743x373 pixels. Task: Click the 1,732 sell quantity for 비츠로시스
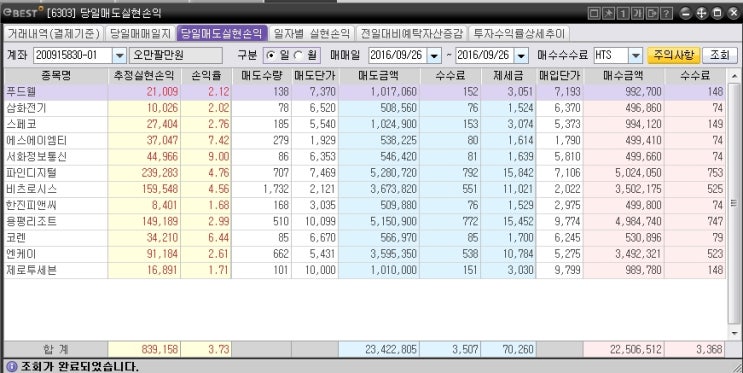pos(276,189)
